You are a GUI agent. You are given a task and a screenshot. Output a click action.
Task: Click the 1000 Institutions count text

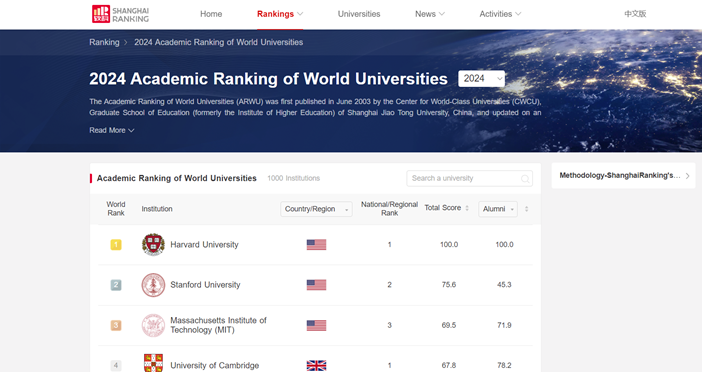pyautogui.click(x=294, y=178)
